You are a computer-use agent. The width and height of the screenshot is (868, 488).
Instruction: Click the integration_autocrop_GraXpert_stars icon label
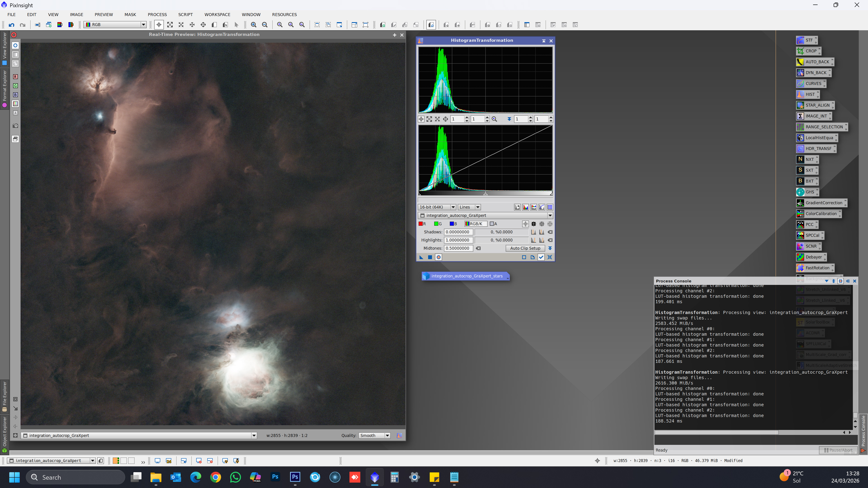pyautogui.click(x=467, y=276)
